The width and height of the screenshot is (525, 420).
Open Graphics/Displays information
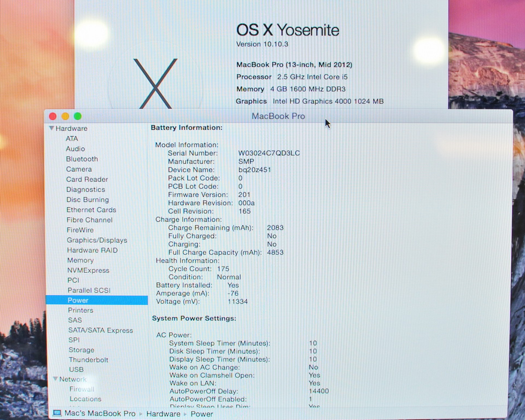(97, 240)
